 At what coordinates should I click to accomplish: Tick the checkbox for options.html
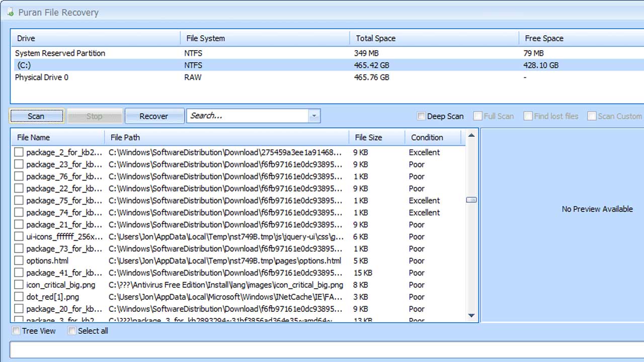[19, 261]
